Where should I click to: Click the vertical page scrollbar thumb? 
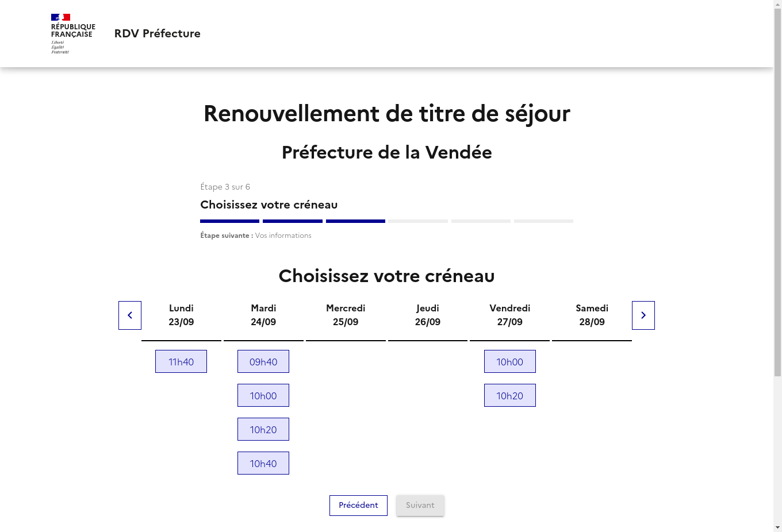[x=777, y=192]
